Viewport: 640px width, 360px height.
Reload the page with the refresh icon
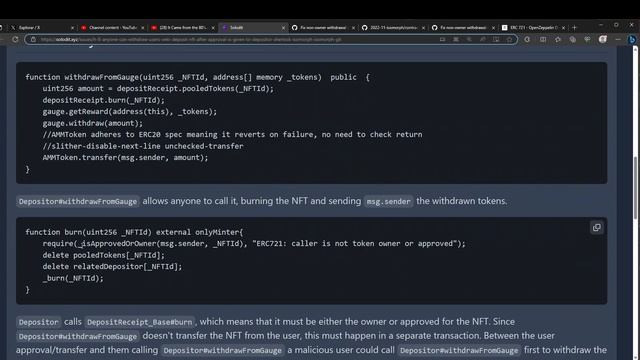click(x=15, y=39)
